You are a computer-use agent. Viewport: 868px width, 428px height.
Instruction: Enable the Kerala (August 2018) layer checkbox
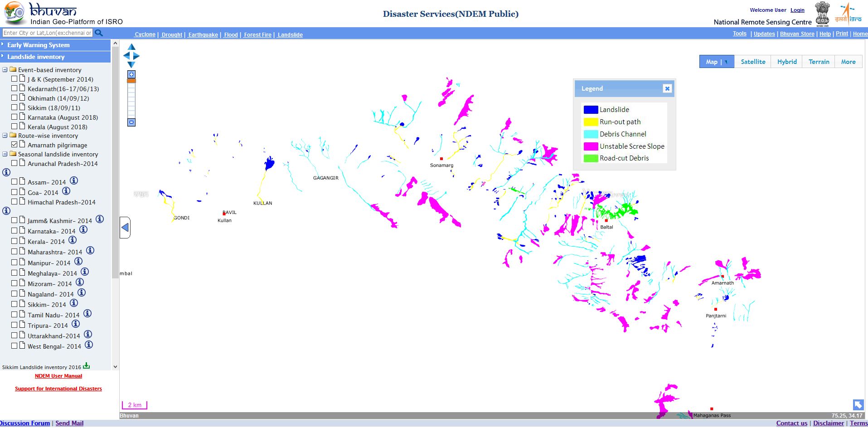pos(14,126)
